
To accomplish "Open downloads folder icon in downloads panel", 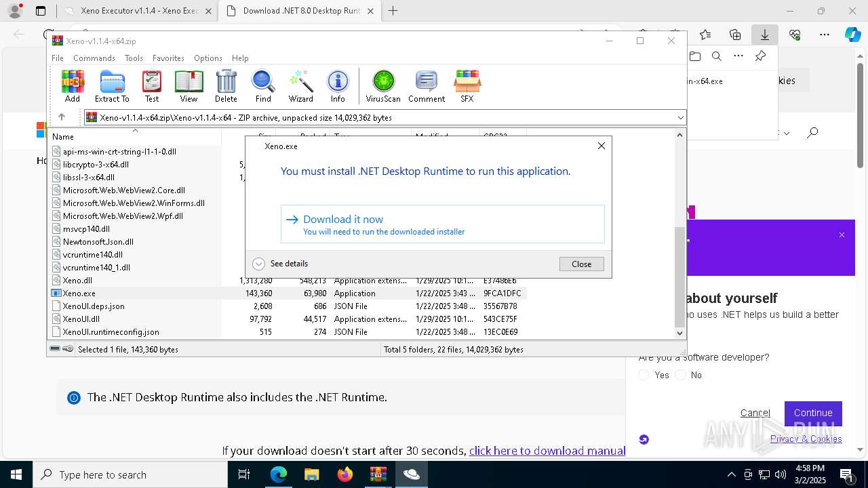I will [694, 56].
